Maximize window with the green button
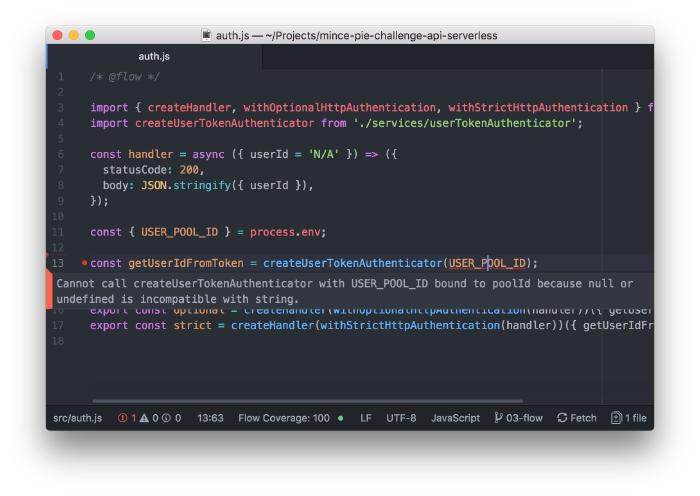700x496 pixels. point(90,35)
